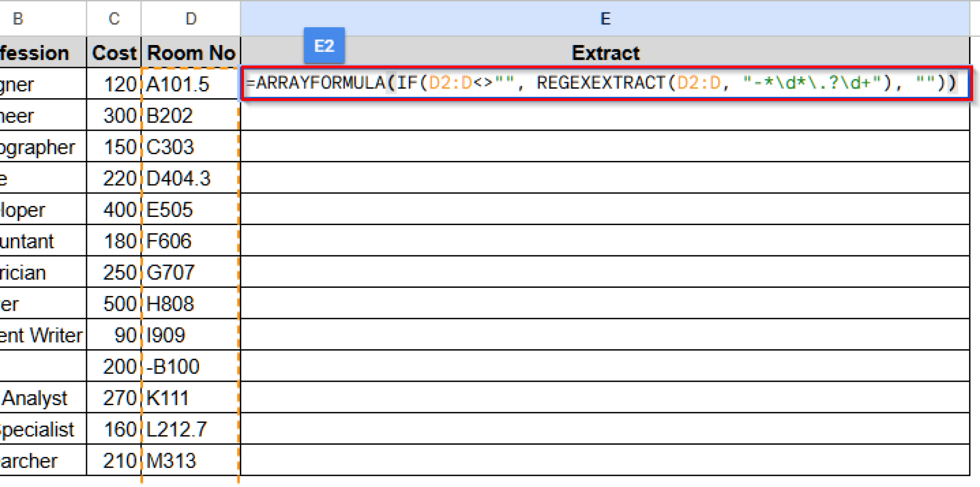
Task: Select the Room No header cell
Action: [x=190, y=53]
